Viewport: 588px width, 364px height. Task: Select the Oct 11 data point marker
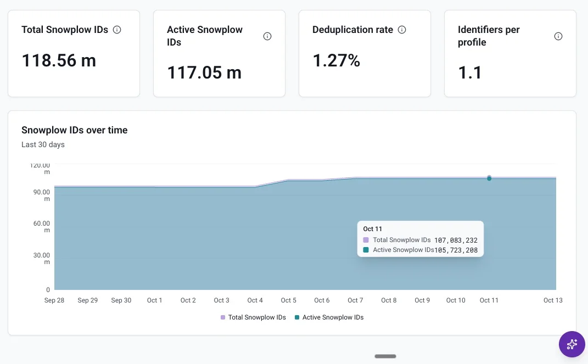[489, 178]
